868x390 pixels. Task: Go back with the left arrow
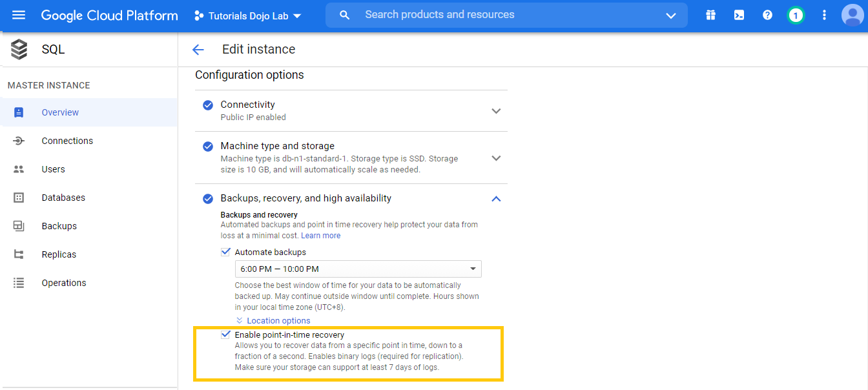pos(198,50)
